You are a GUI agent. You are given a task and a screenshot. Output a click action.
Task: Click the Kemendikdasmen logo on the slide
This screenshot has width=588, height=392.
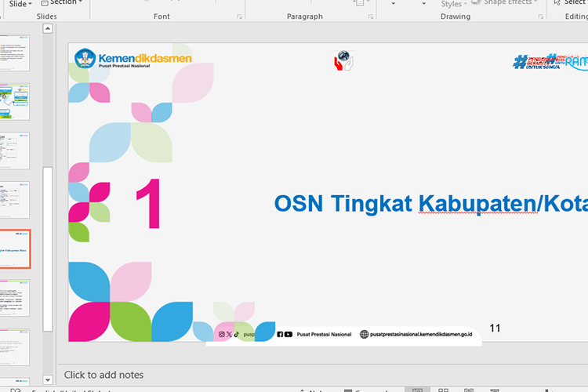click(133, 59)
